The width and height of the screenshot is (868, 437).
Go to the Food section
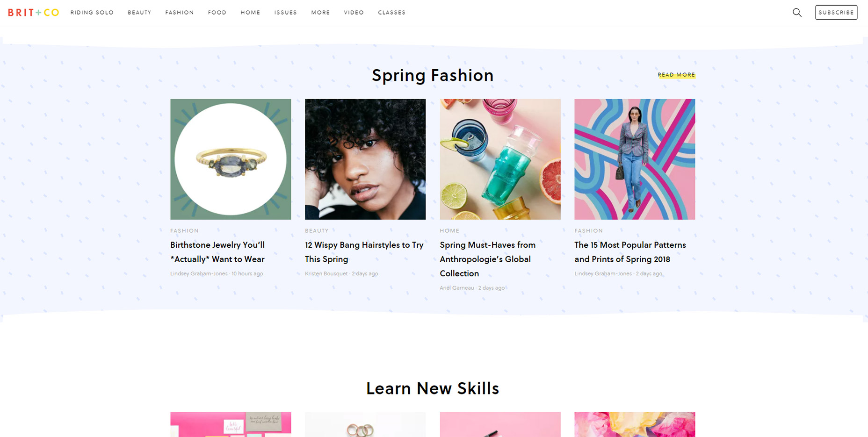217,13
